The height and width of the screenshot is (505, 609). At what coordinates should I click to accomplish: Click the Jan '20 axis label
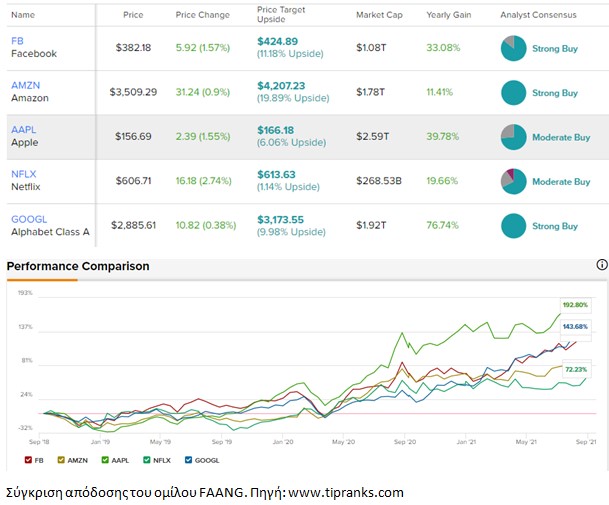pos(283,442)
